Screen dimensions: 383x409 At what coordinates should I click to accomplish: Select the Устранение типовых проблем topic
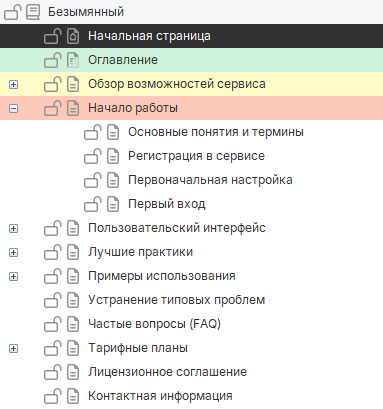pos(177,300)
